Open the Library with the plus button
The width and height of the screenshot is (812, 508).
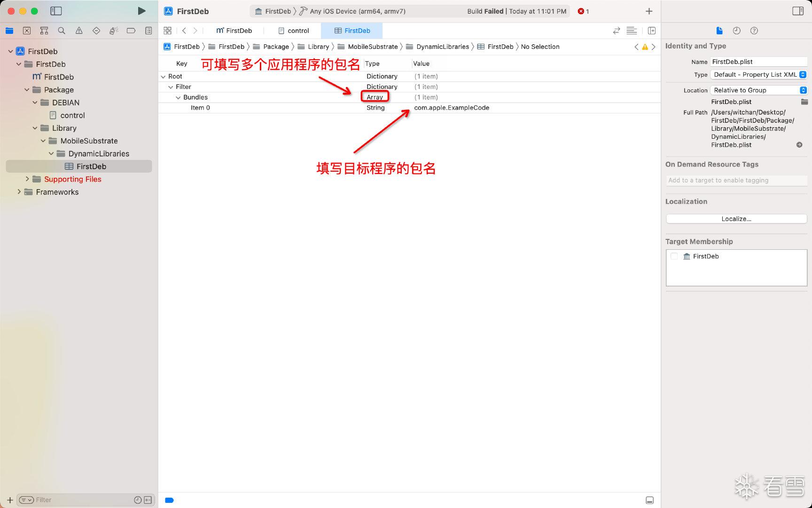649,11
